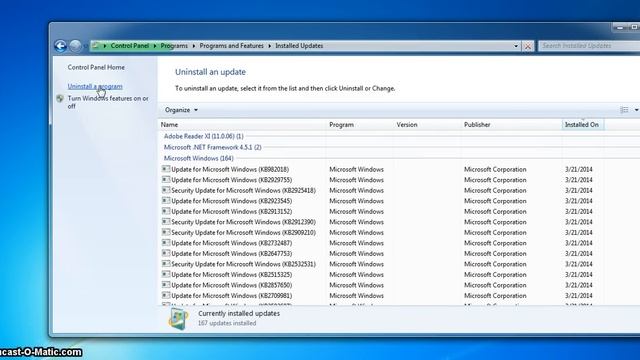Image resolution: width=640 pixels, height=360 pixels.
Task: Open the recent pages dropdown arrow
Action: click(x=86, y=46)
